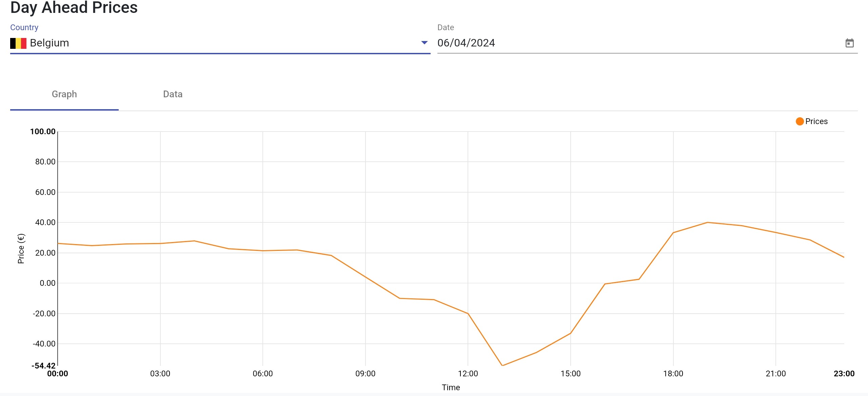Click the Price (€) axis title
Image resolution: width=868 pixels, height=396 pixels.
coord(21,249)
